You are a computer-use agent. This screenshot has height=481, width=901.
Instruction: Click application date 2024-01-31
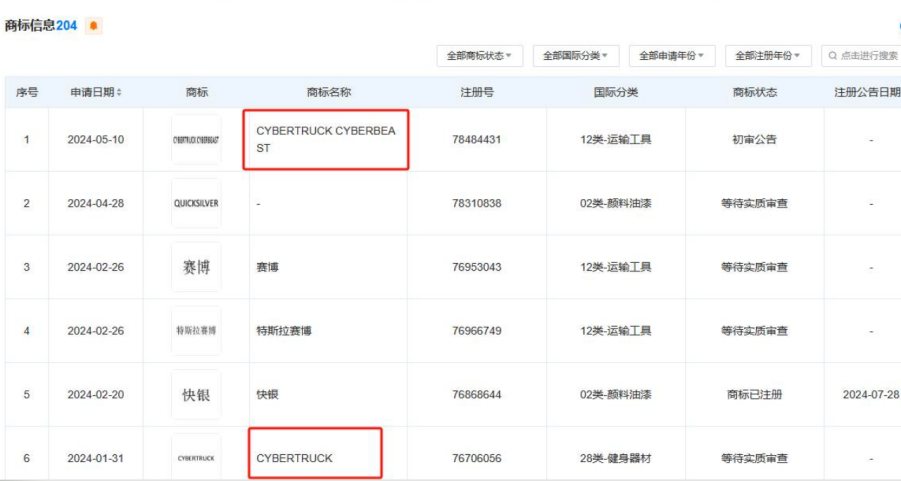tap(95, 458)
